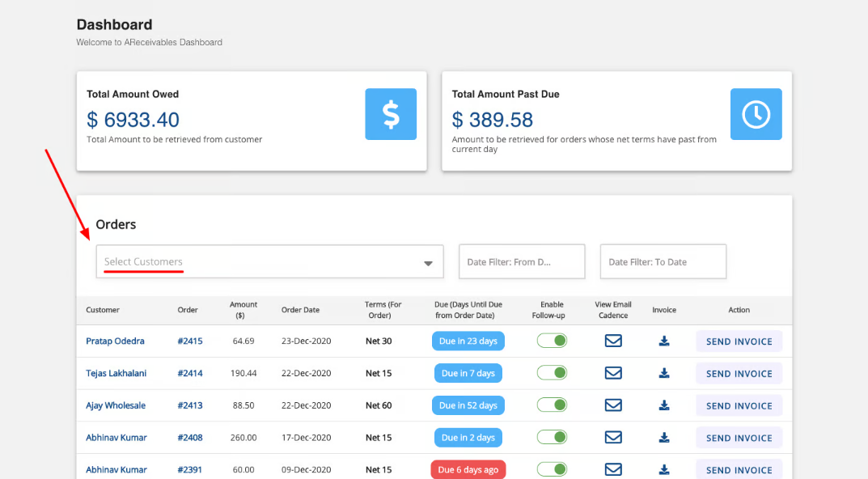This screenshot has height=479, width=868.
Task: Click the clock icon in Total Amount Past Due
Action: tap(756, 114)
